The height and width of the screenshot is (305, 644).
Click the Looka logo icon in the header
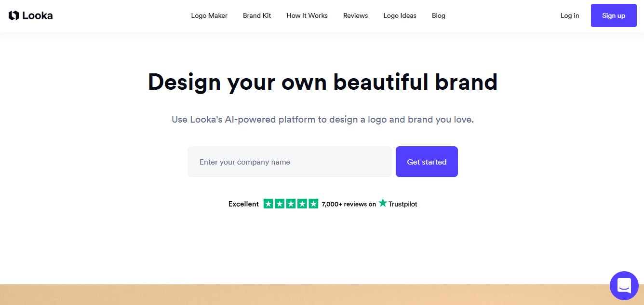[x=13, y=15]
